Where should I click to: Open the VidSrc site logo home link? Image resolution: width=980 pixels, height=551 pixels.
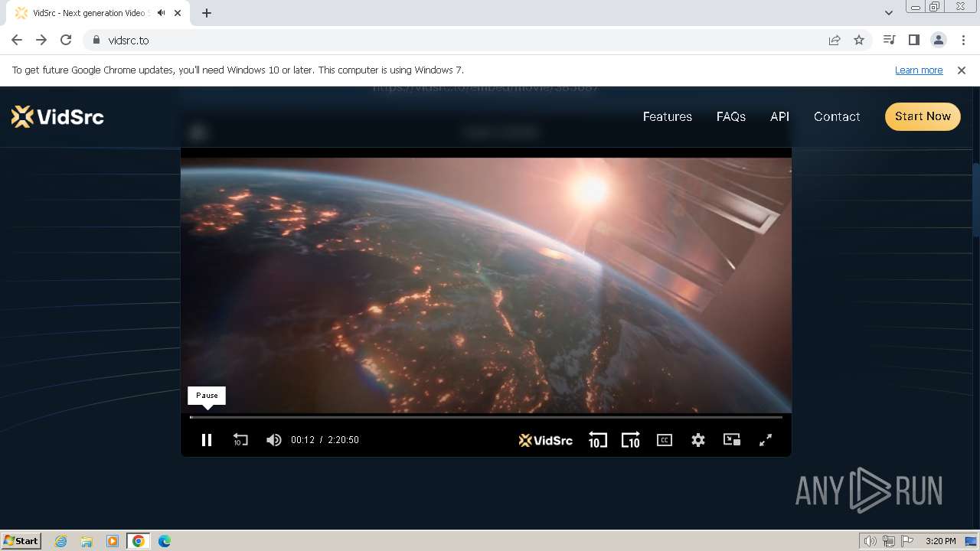[57, 116]
